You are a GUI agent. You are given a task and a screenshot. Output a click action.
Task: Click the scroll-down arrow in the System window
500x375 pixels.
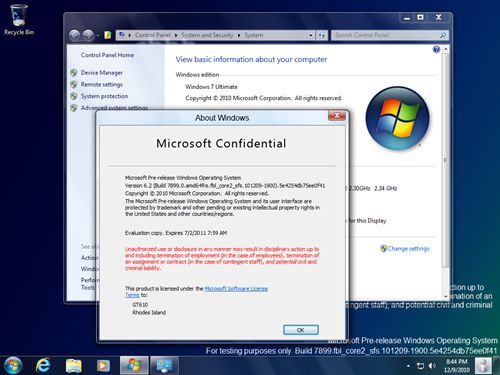tap(445, 296)
